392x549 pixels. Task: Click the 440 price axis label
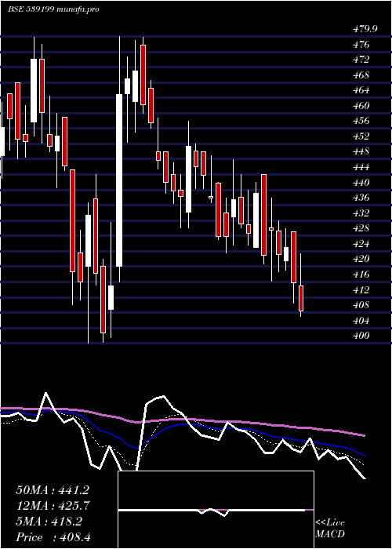pyautogui.click(x=361, y=183)
